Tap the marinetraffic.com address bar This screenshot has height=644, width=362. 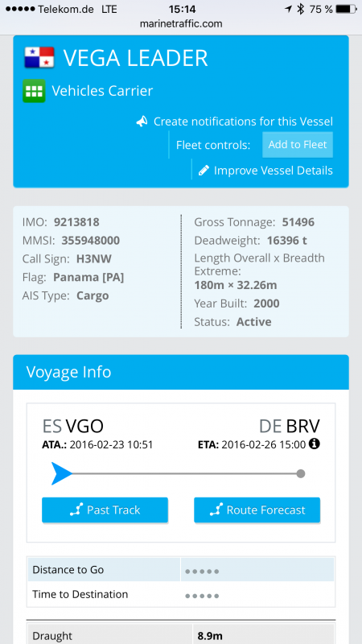pos(181,24)
